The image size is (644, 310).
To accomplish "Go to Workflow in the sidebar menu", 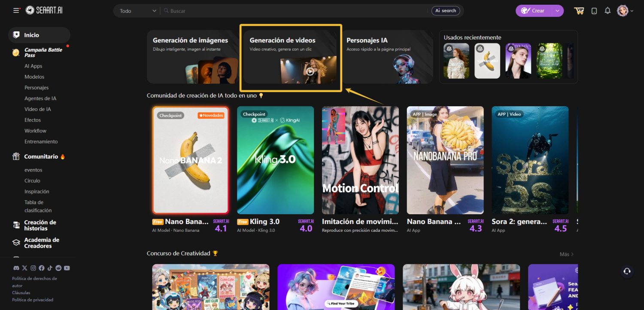I will point(35,131).
